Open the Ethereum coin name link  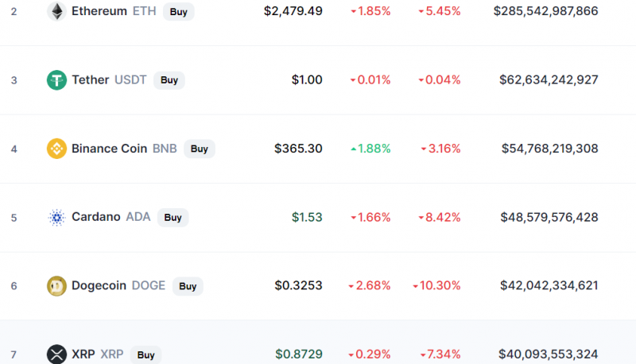[99, 11]
